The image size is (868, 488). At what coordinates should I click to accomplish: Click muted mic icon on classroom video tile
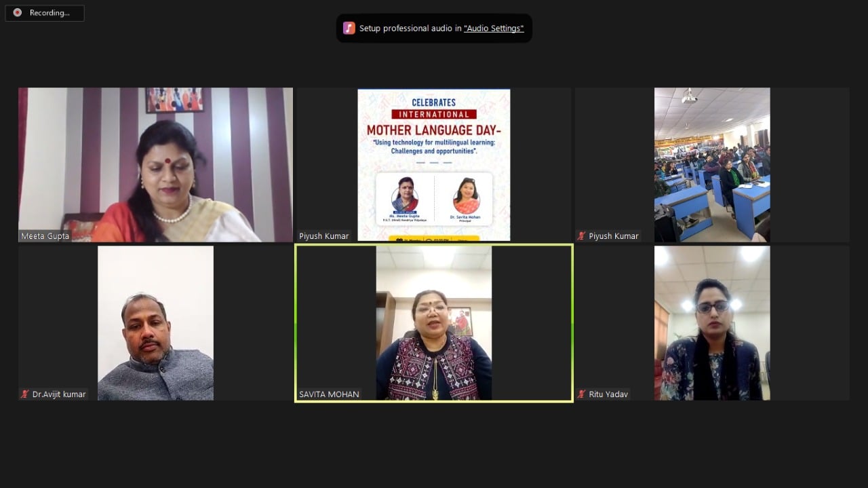pyautogui.click(x=582, y=236)
